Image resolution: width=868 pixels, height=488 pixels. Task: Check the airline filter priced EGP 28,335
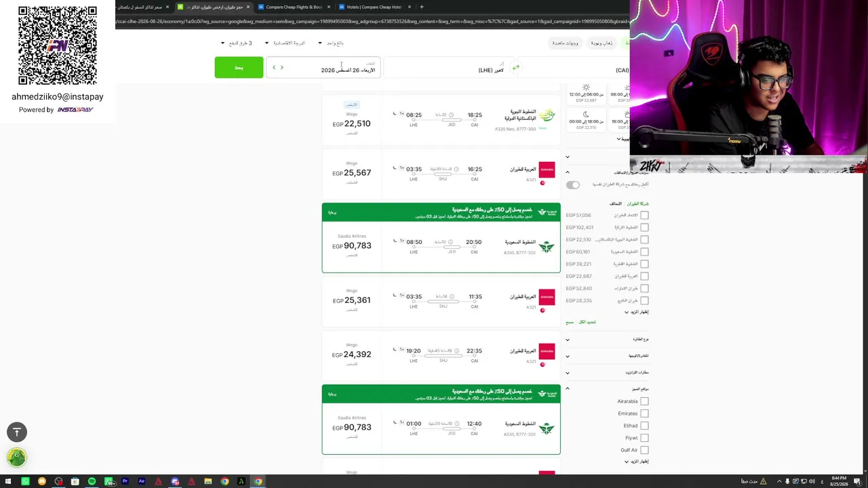point(644,301)
